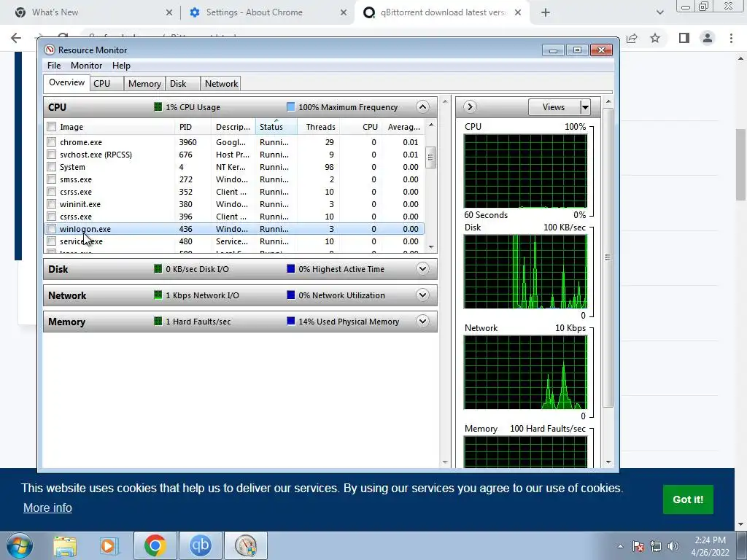Bookmark page with star icon in Chrome
The width and height of the screenshot is (747, 560).
point(655,38)
